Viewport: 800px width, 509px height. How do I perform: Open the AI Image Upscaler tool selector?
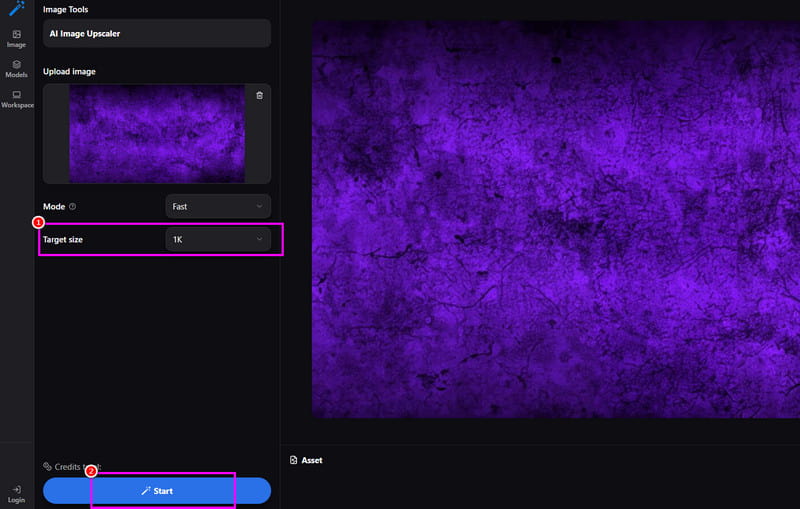point(157,34)
